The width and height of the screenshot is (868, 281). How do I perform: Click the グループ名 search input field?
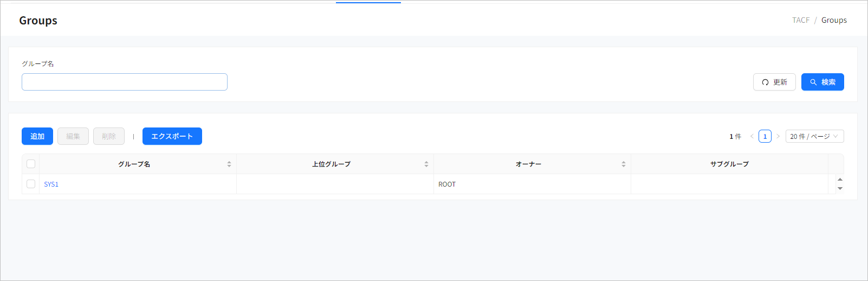(125, 82)
